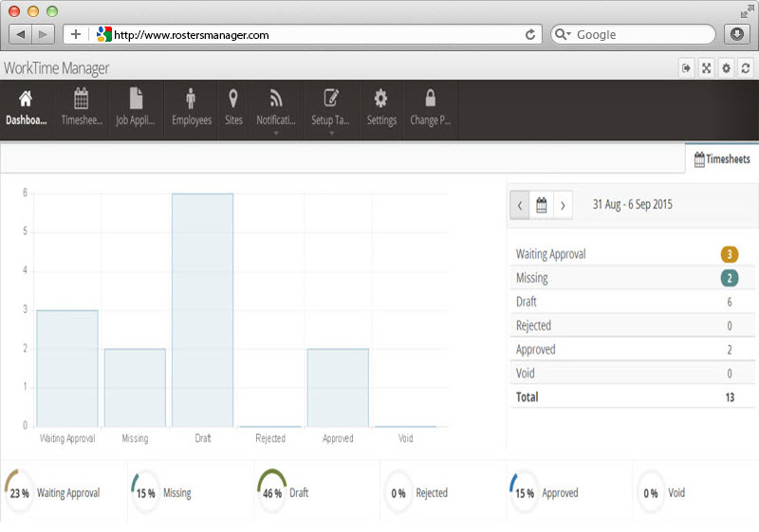Click the teal Missing badge 2
The width and height of the screenshot is (759, 532).
click(729, 278)
